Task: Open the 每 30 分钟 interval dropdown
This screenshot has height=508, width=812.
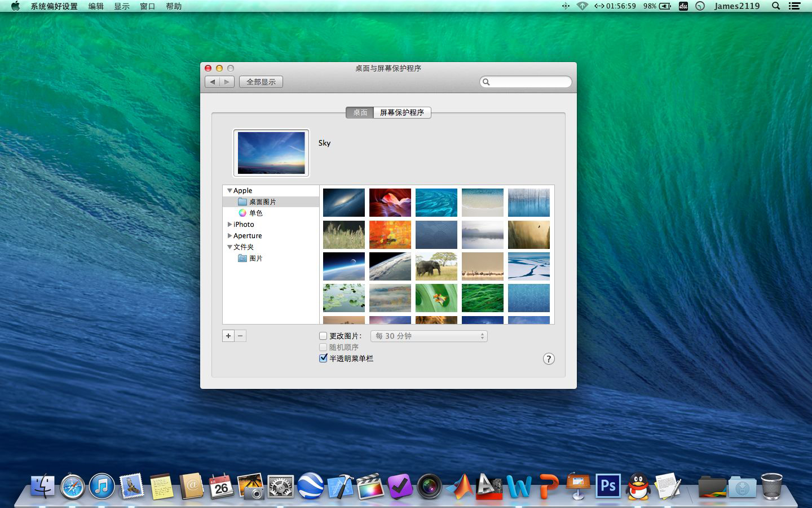Action: (x=429, y=336)
